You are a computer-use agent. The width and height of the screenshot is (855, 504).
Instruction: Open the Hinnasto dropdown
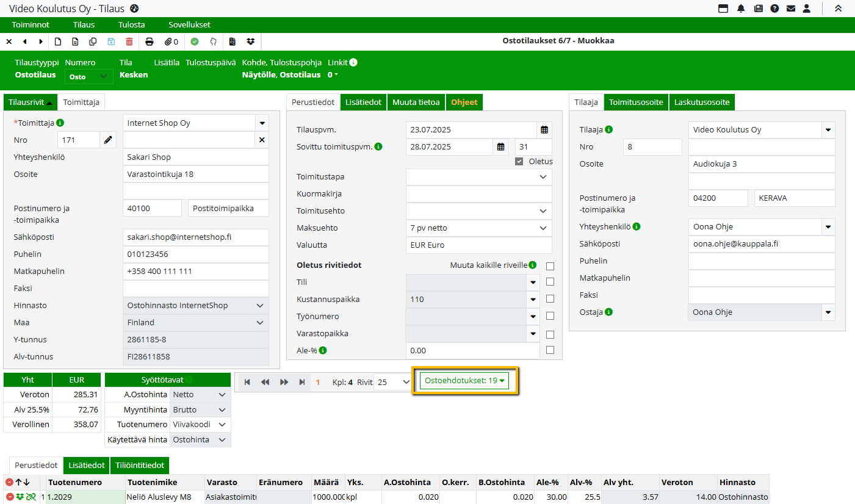[x=260, y=306]
